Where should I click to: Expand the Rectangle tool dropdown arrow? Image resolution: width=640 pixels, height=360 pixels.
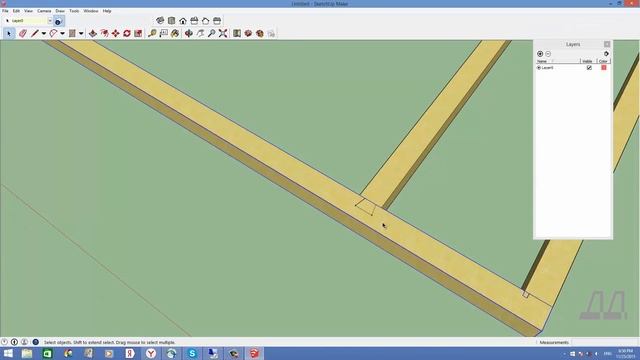tap(81, 33)
